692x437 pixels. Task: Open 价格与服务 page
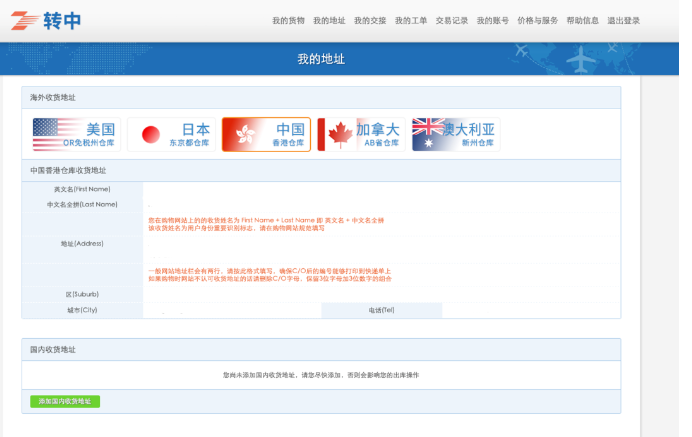click(538, 21)
